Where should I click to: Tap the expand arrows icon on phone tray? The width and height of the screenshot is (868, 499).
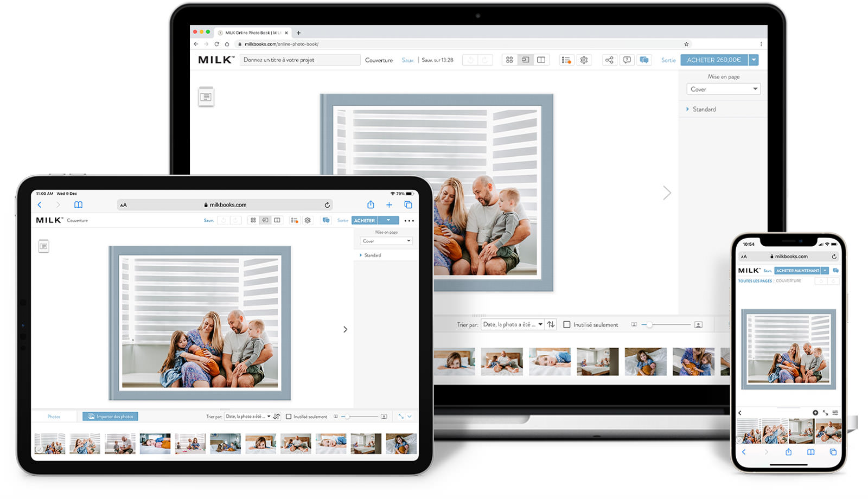coord(825,413)
